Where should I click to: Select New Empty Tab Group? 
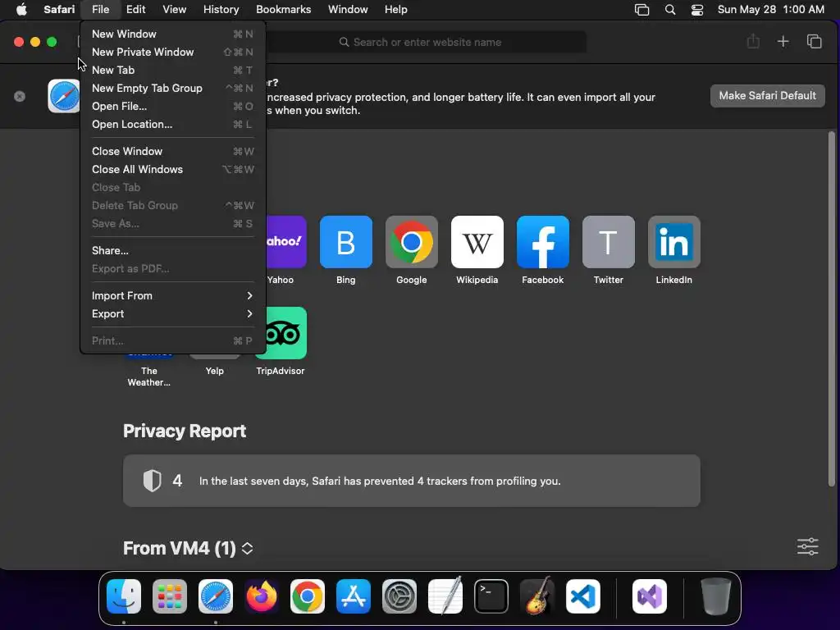tap(172, 88)
